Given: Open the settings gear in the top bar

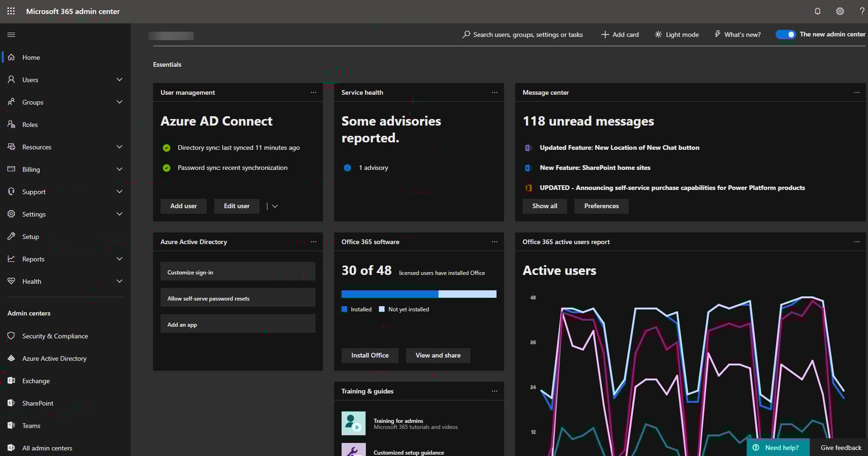Looking at the screenshot, I should click(x=840, y=11).
